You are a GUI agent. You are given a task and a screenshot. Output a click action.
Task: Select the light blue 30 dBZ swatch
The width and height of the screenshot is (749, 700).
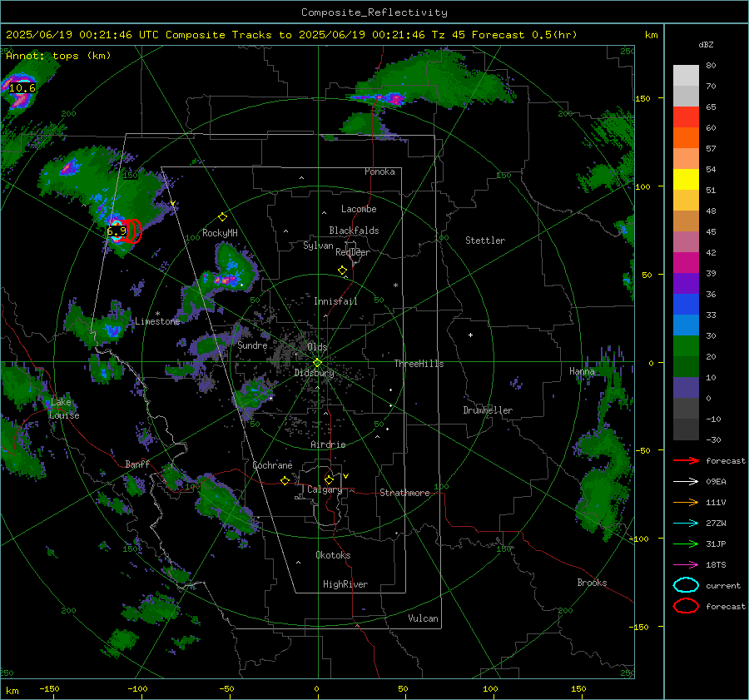[686, 325]
